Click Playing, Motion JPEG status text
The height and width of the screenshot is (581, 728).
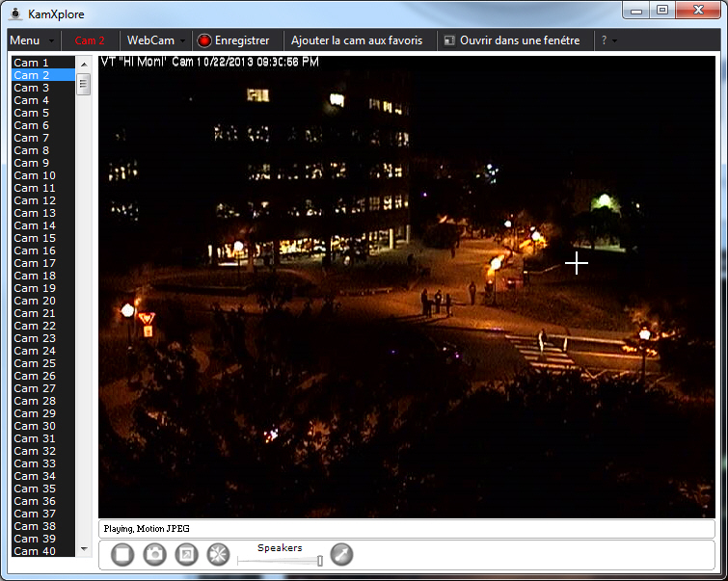coord(147,529)
